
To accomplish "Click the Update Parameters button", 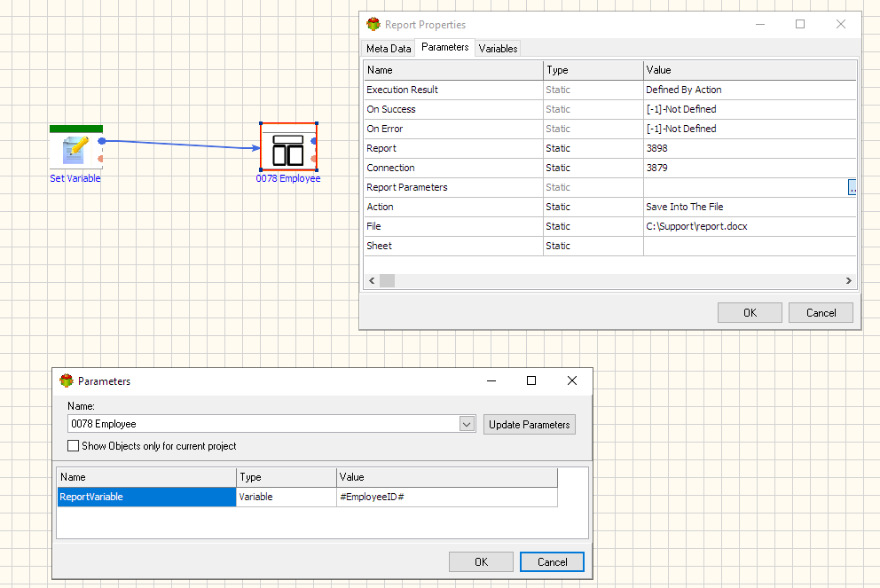I will pyautogui.click(x=530, y=425).
